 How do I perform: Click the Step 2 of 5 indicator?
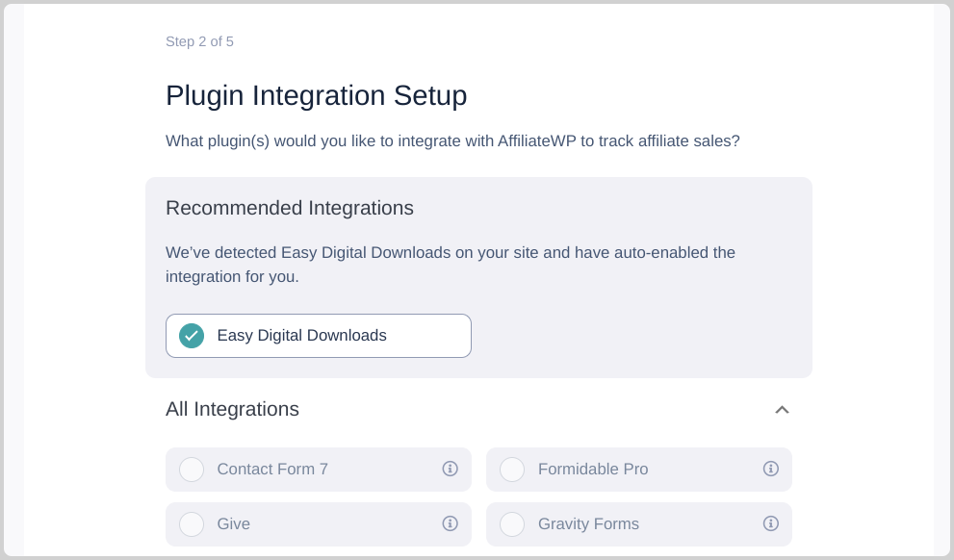click(199, 41)
